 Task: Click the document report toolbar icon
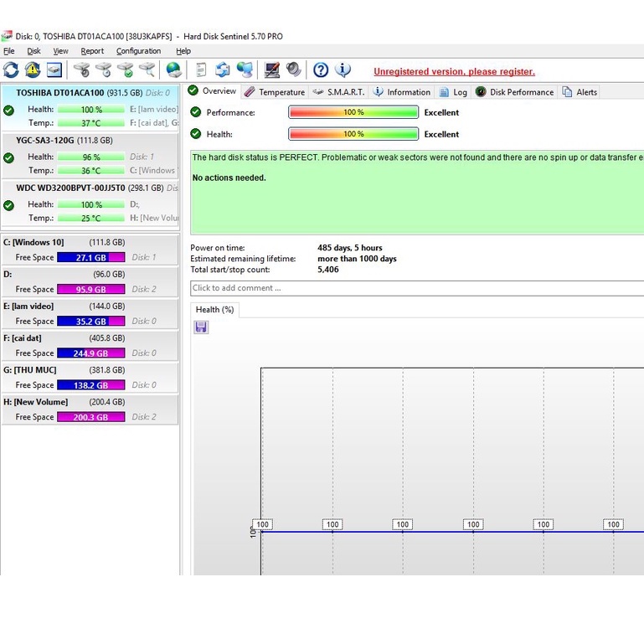pos(201,70)
